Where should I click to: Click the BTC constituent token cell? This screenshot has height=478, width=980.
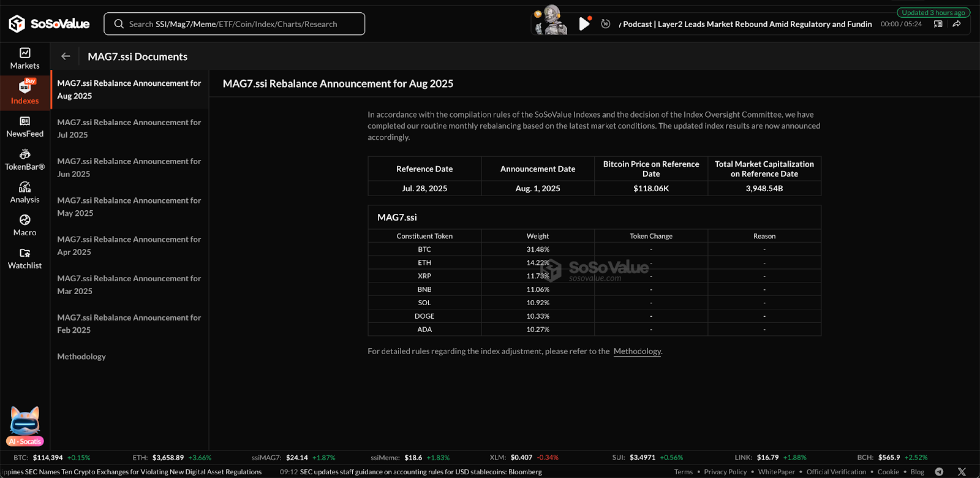(424, 249)
